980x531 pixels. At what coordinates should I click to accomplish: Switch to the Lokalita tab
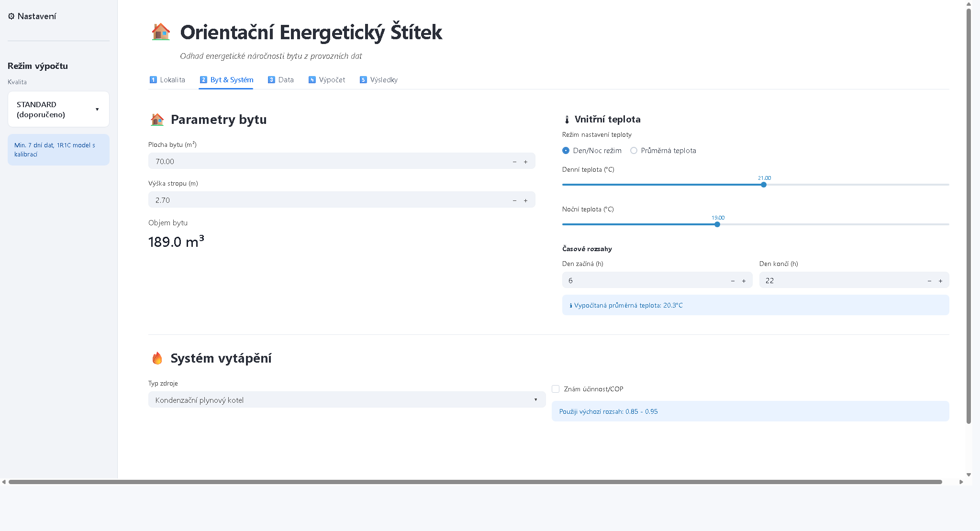point(167,80)
